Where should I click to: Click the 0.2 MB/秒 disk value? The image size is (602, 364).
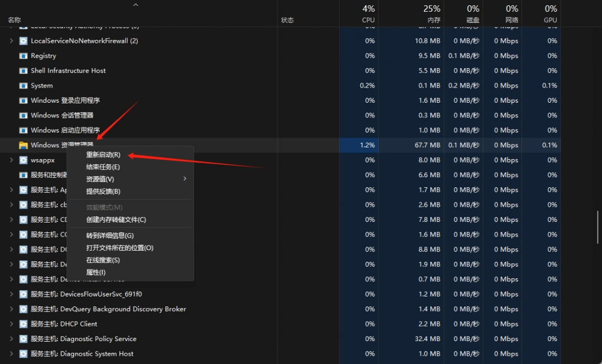pyautogui.click(x=464, y=86)
